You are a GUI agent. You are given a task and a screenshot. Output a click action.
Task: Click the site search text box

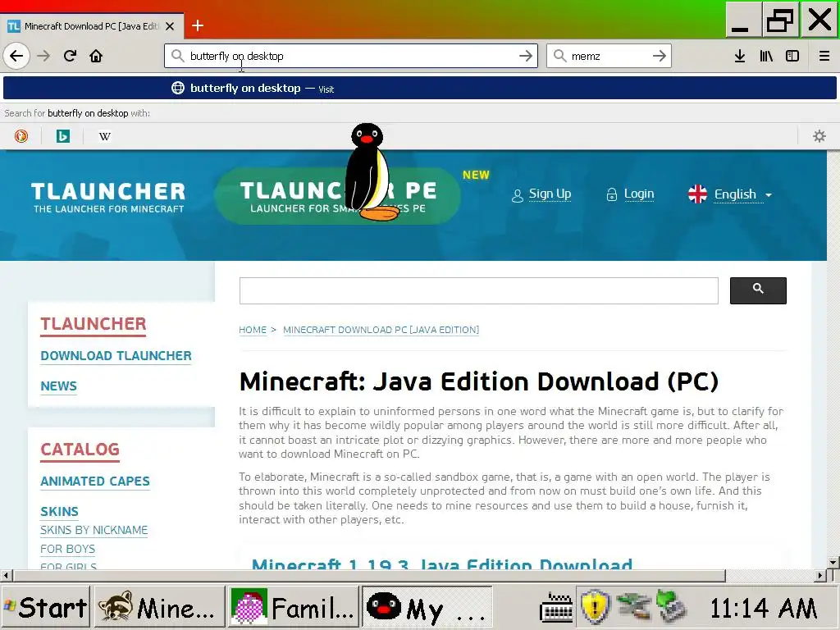478,290
